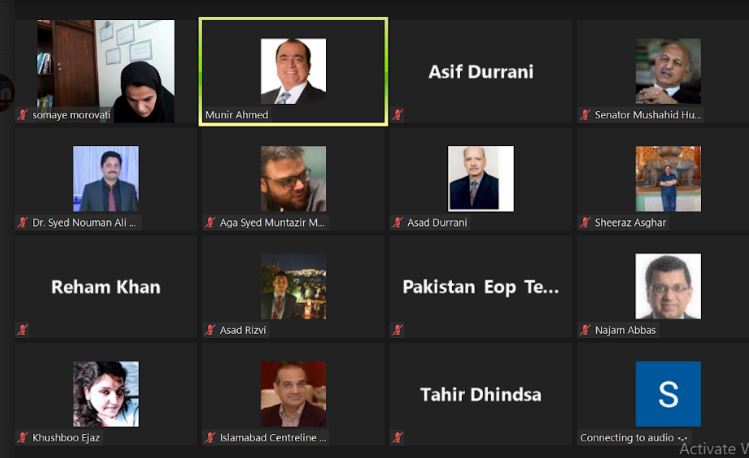749x458 pixels.
Task: Click muted mic icon beside Asad Rizvi
Action: (x=210, y=330)
